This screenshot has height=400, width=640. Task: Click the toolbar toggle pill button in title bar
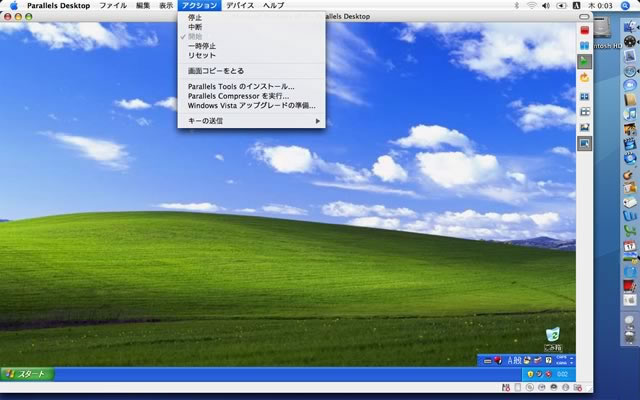[584, 17]
